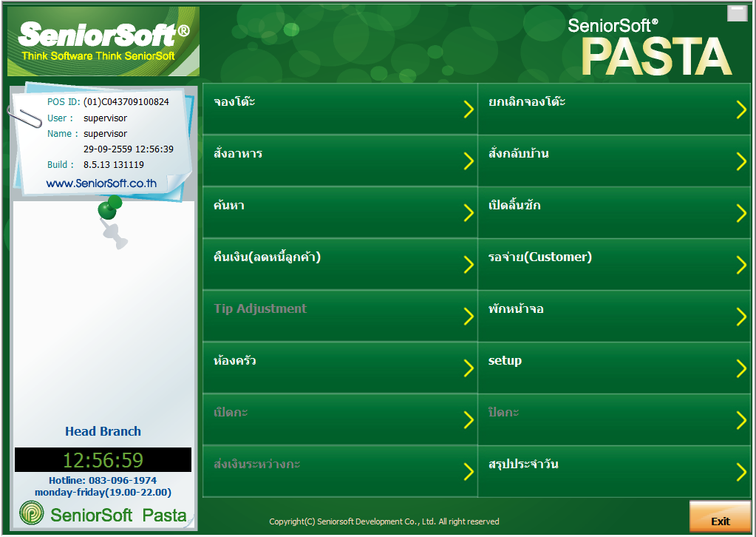
Task: Click chevron arrow on ค้นหา row
Action: tap(469, 213)
